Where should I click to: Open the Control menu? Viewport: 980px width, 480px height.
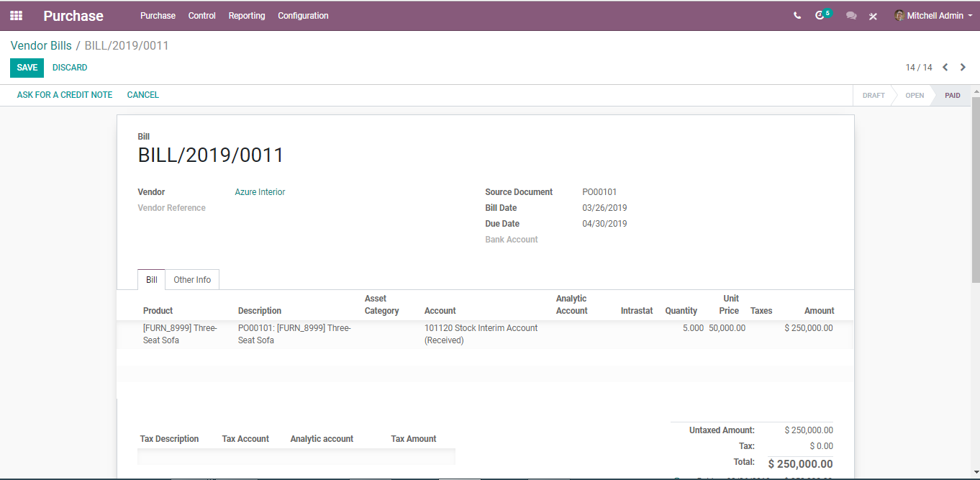pyautogui.click(x=202, y=15)
